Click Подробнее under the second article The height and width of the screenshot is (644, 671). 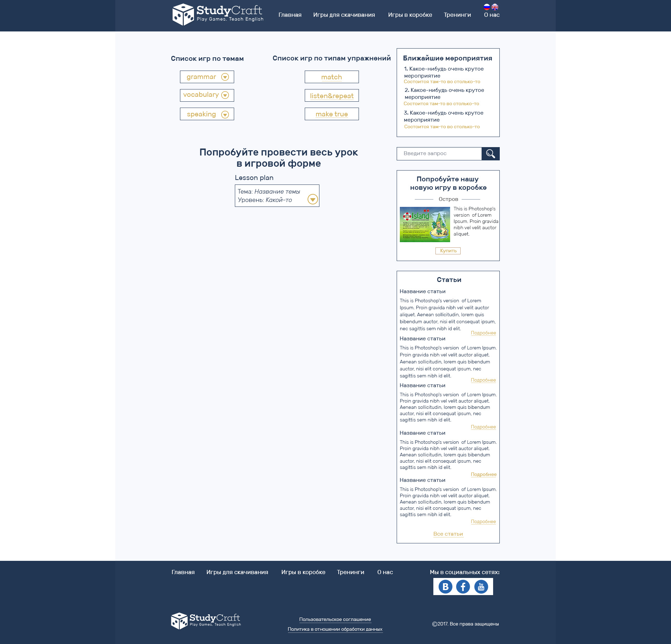[483, 380]
